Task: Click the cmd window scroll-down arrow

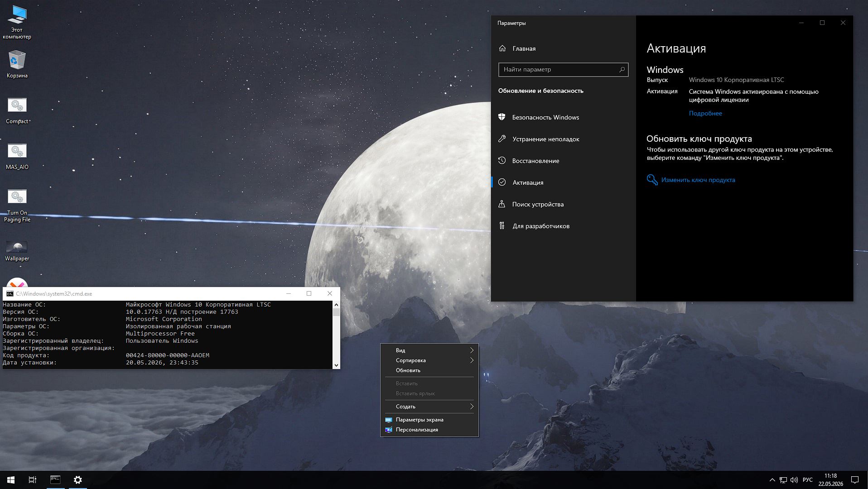Action: 336,365
